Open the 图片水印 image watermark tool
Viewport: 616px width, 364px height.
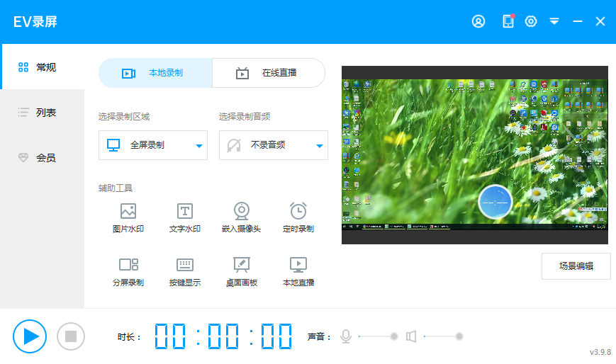coord(128,217)
